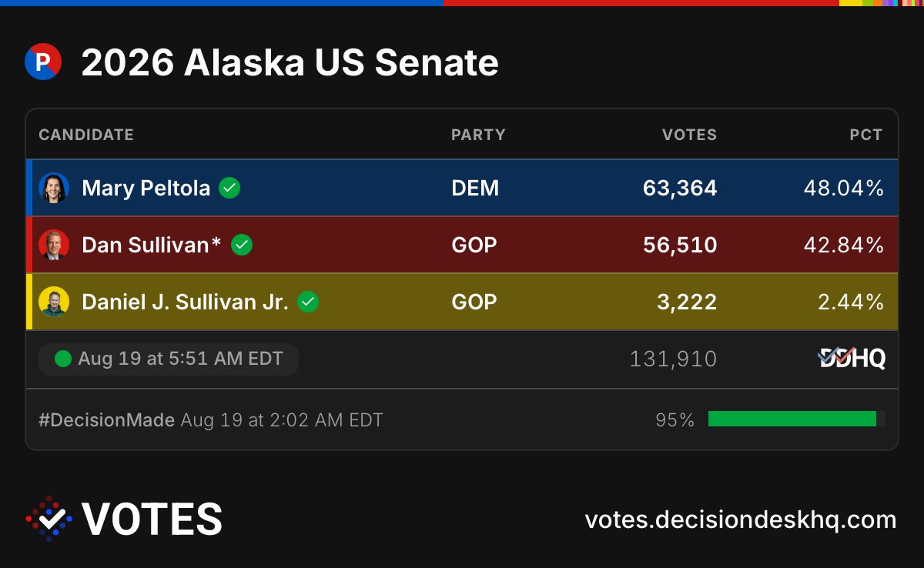The height and width of the screenshot is (568, 924).
Task: Click the DDHQ logo in totals row
Action: [852, 359]
